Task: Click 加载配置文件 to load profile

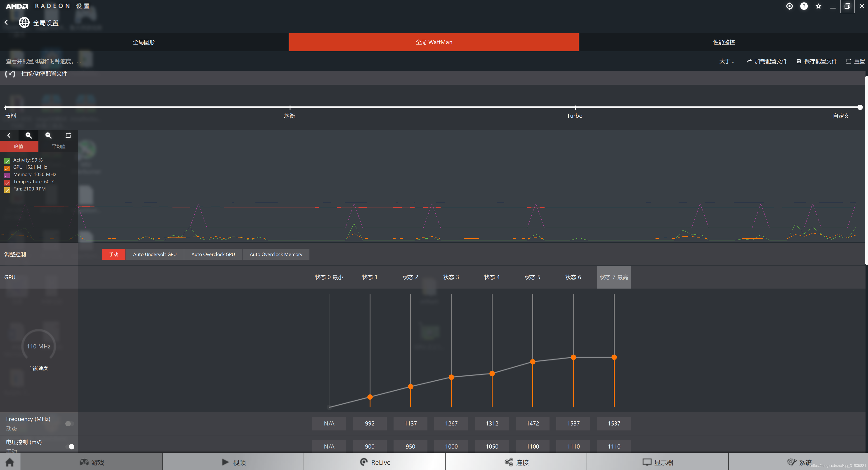Action: coord(771,61)
